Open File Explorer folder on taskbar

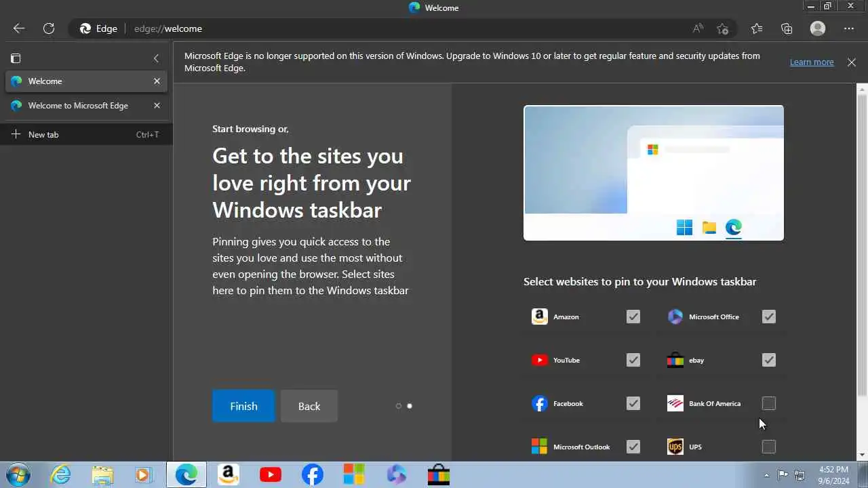point(102,475)
